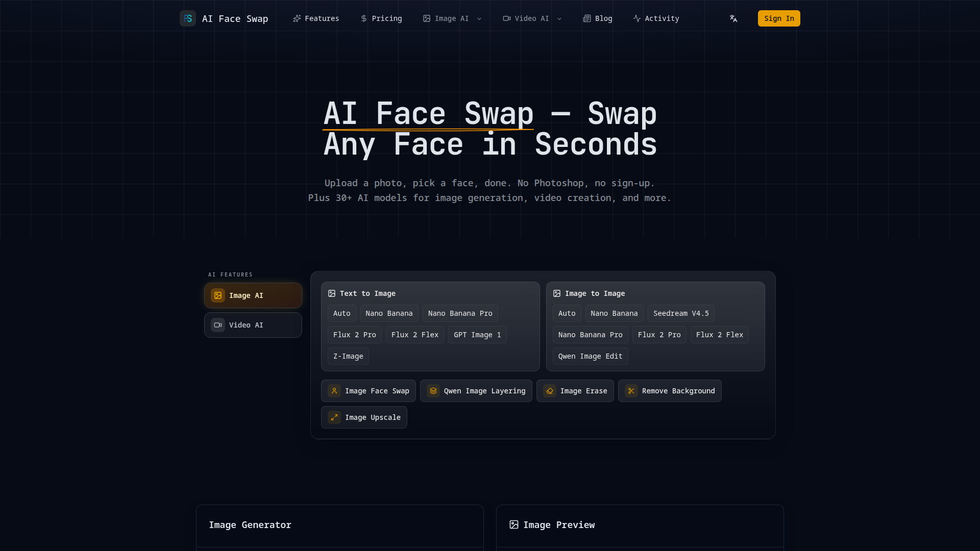Viewport: 980px width, 551px height.
Task: Click the Qwen Image Layering layers icon
Action: tap(433, 391)
